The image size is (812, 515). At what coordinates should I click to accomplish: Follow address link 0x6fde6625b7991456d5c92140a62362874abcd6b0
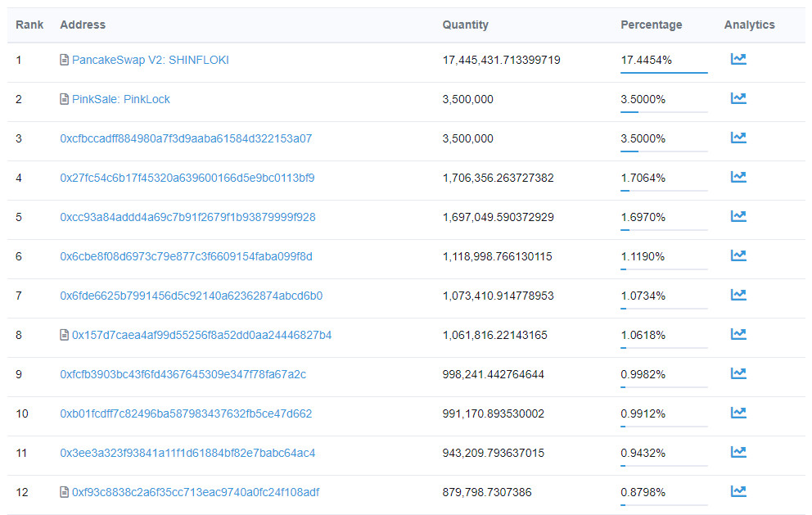191,296
